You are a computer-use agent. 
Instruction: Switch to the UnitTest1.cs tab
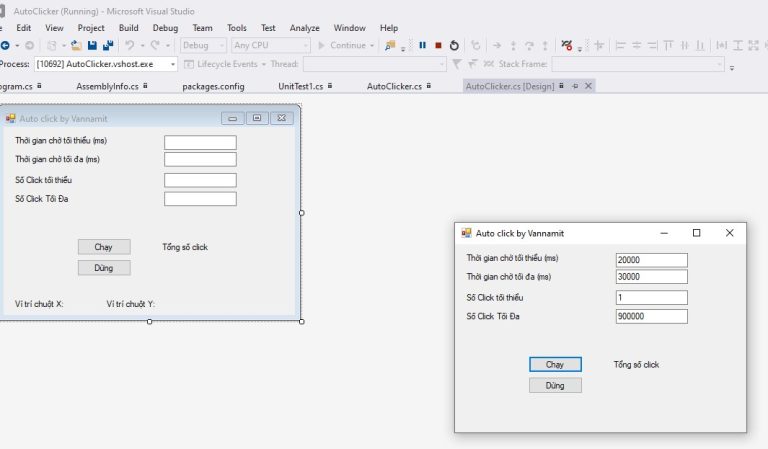(300, 86)
